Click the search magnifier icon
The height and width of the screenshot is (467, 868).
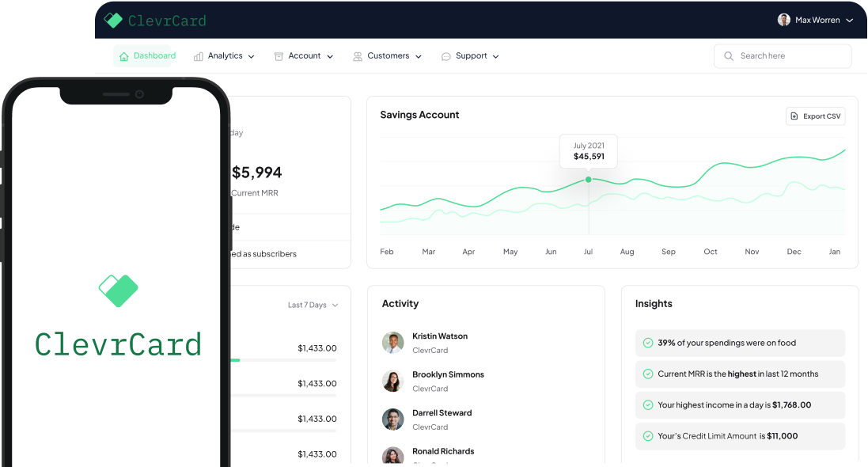(728, 55)
